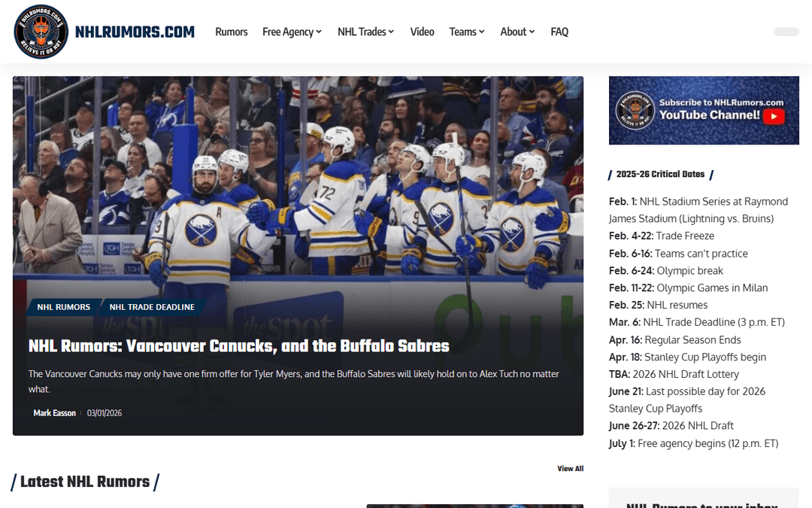Screen dimensions: 812x508
Task: Click the NHLRUMORS.COM site title text
Action: click(135, 32)
